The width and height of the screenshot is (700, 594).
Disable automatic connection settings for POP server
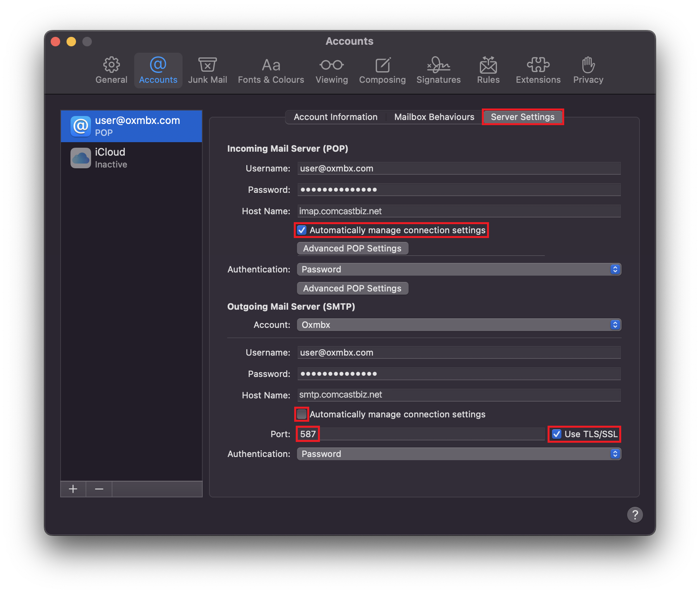302,230
